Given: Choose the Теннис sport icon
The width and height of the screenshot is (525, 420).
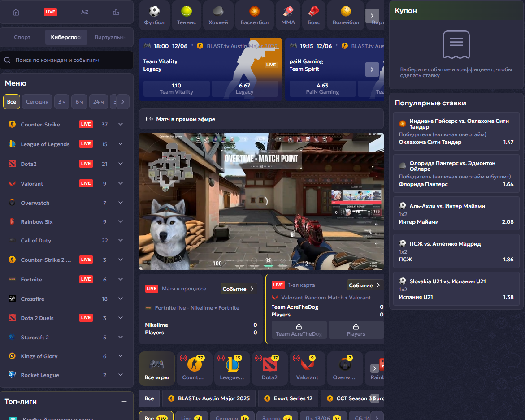Looking at the screenshot, I should (187, 15).
